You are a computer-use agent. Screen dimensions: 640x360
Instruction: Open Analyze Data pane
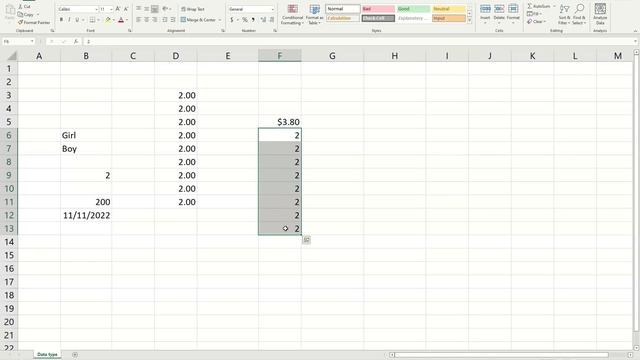[600, 14]
